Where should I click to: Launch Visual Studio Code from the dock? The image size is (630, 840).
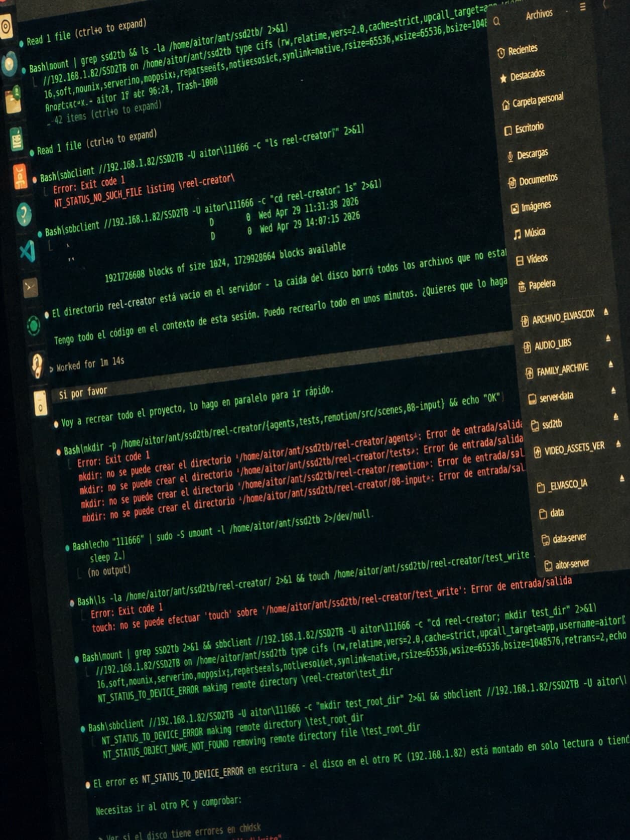coord(27,251)
